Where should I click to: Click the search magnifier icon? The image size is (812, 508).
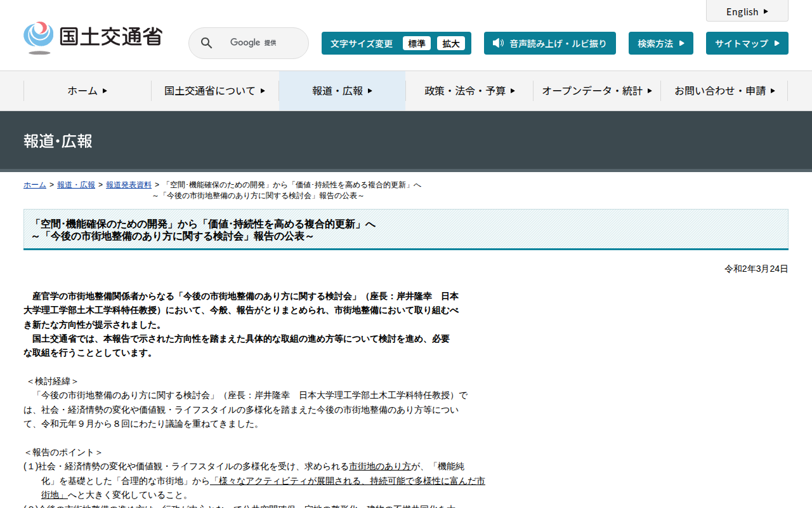coord(206,43)
